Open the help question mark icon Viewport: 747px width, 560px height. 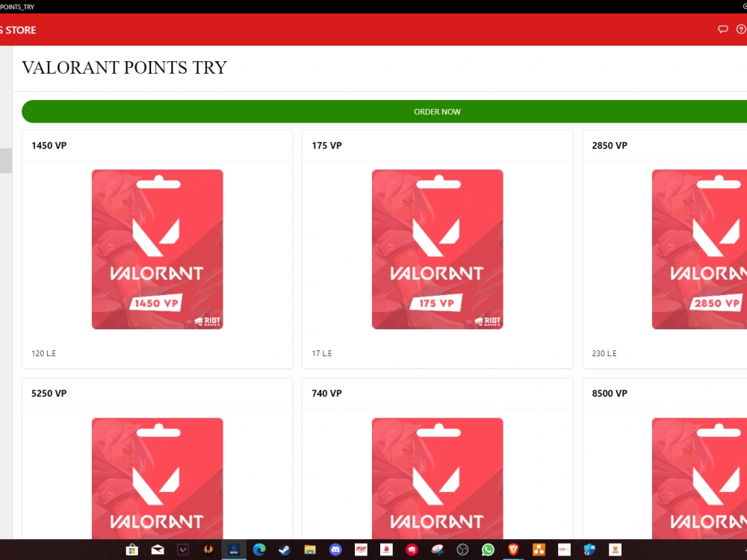pyautogui.click(x=741, y=30)
